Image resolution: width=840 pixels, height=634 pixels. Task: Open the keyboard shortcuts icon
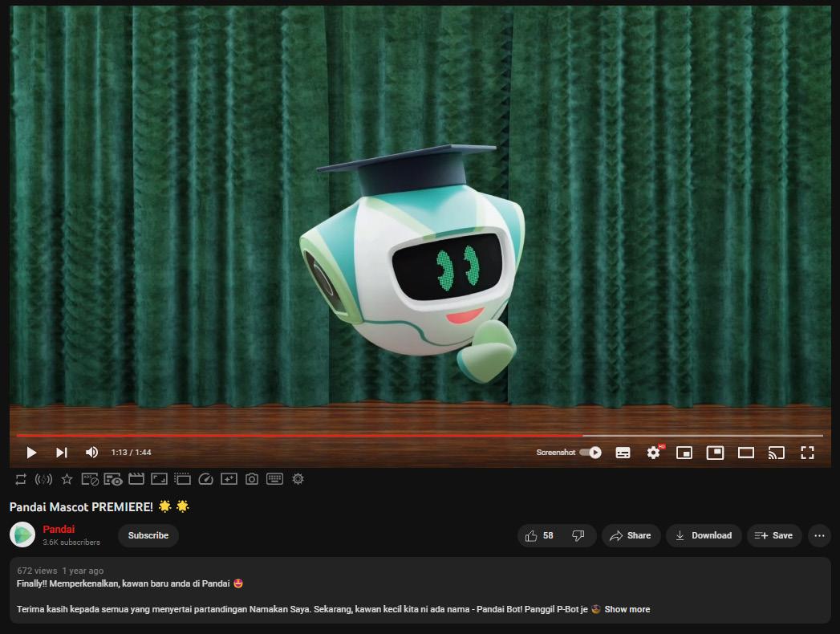tap(275, 479)
